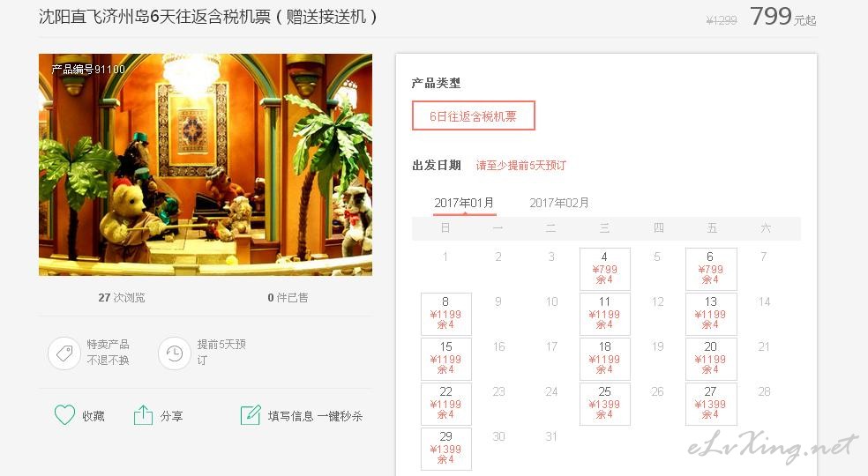Choose January 6 departure at ¥799
868x476 pixels.
coord(711,269)
